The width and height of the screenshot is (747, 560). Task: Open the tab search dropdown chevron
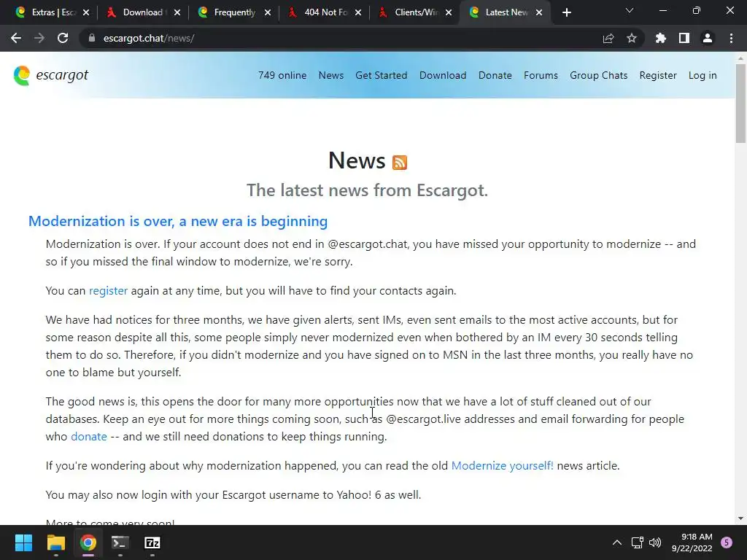630,10
